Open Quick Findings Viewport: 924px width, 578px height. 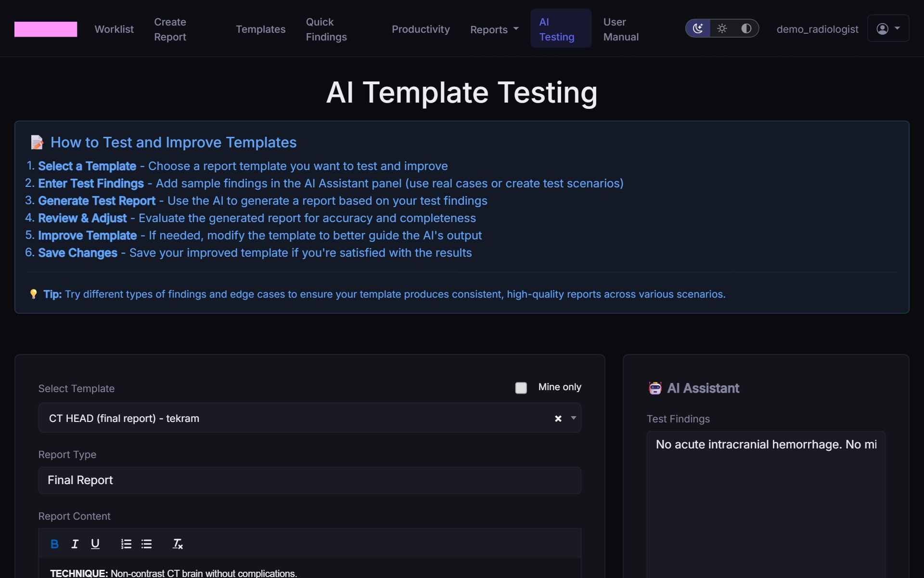coord(326,29)
